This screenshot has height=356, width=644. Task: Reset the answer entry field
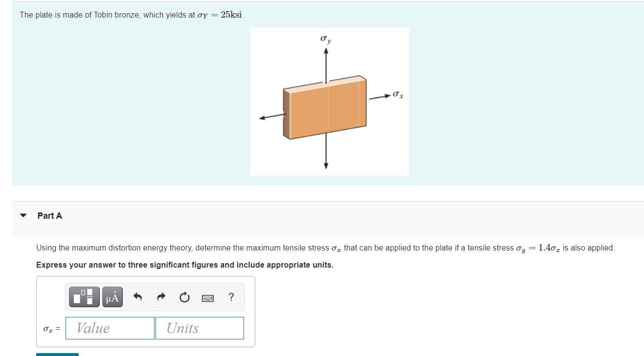184,296
